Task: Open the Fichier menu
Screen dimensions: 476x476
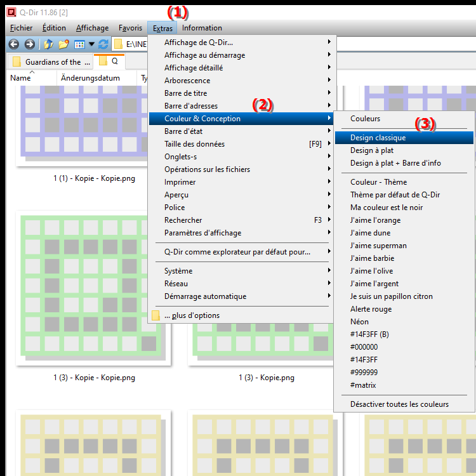Action: click(21, 28)
